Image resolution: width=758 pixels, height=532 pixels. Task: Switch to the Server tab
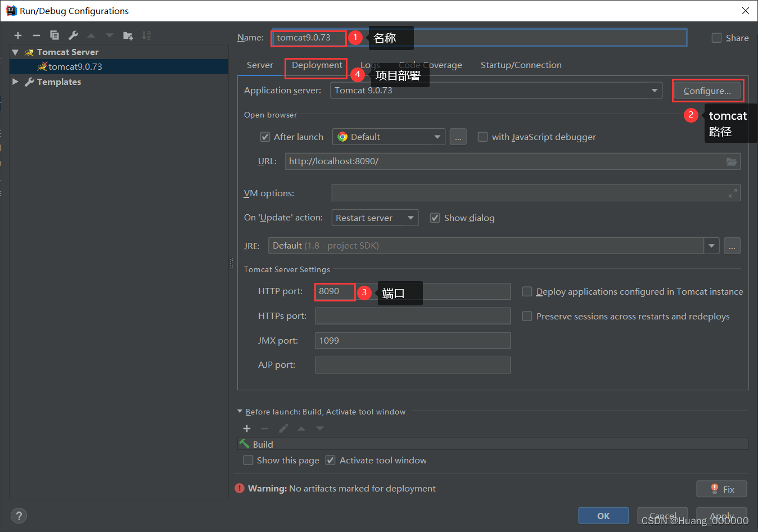[260, 65]
